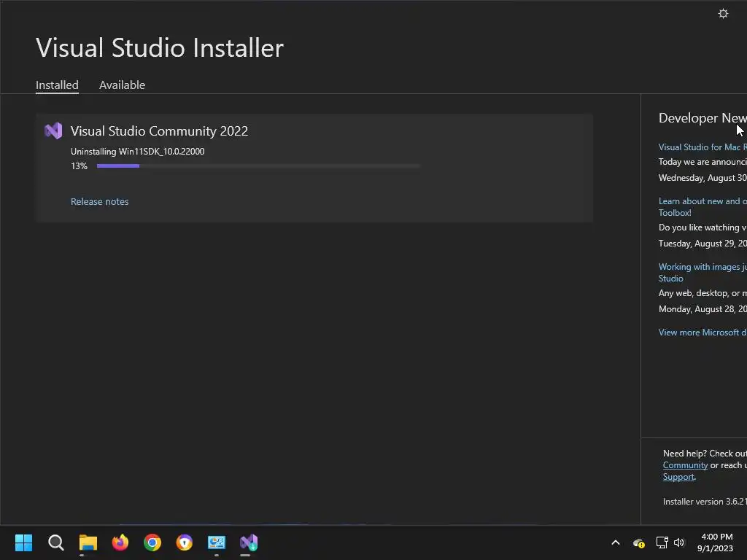Click Wednesday, August 30 date text
The height and width of the screenshot is (560, 747).
point(703,178)
